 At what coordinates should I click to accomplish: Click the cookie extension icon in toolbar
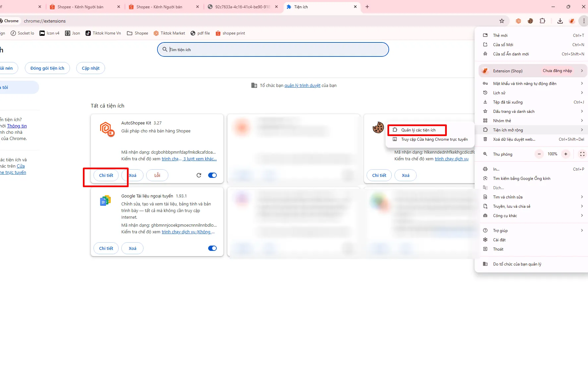tap(530, 21)
